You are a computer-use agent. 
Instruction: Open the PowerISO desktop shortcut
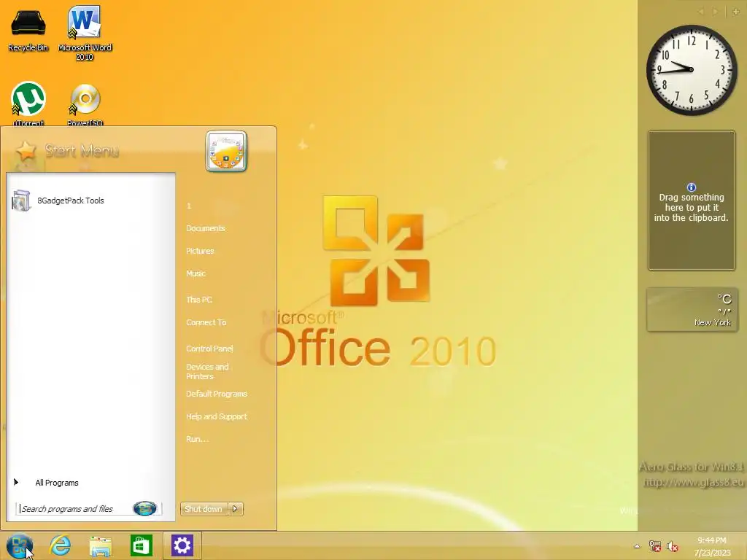[x=85, y=105]
